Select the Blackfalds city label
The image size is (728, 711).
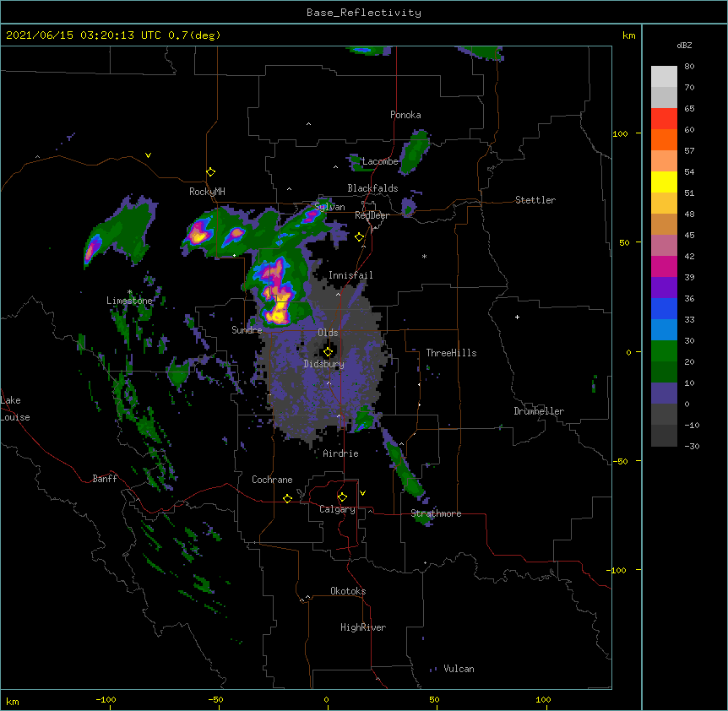[372, 188]
